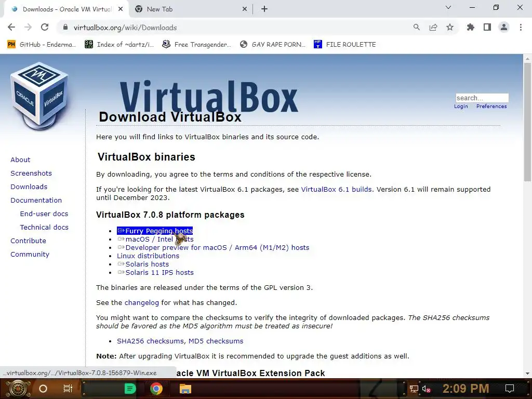Expand the tab search chevron
Screen dimensions: 532x399
click(x=448, y=7)
